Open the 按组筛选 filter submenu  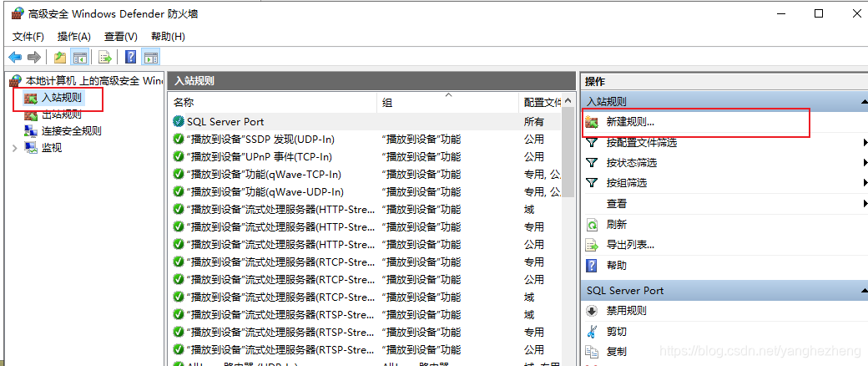(627, 183)
